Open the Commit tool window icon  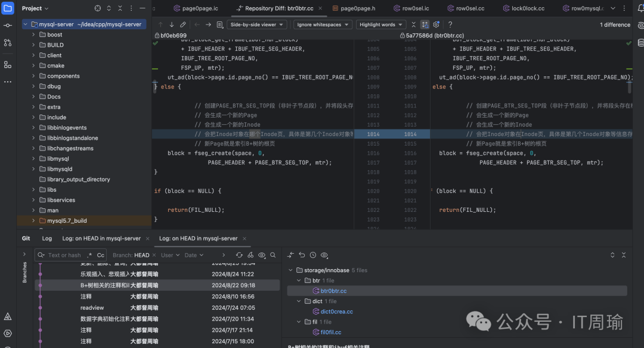coord(8,26)
